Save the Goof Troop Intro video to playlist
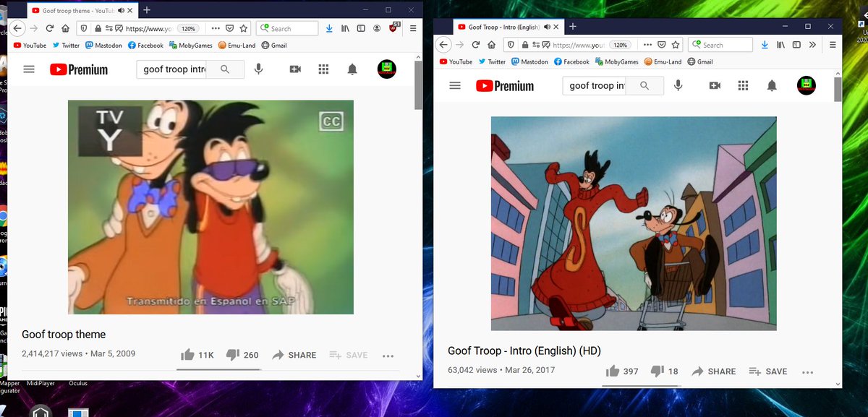Image resolution: width=868 pixels, height=417 pixels. pyautogui.click(x=767, y=371)
